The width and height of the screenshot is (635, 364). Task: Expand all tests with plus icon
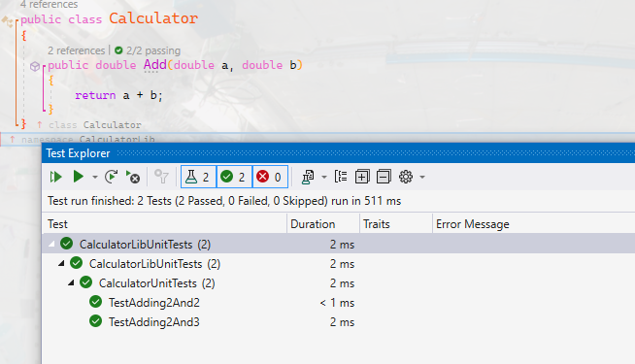tap(362, 177)
